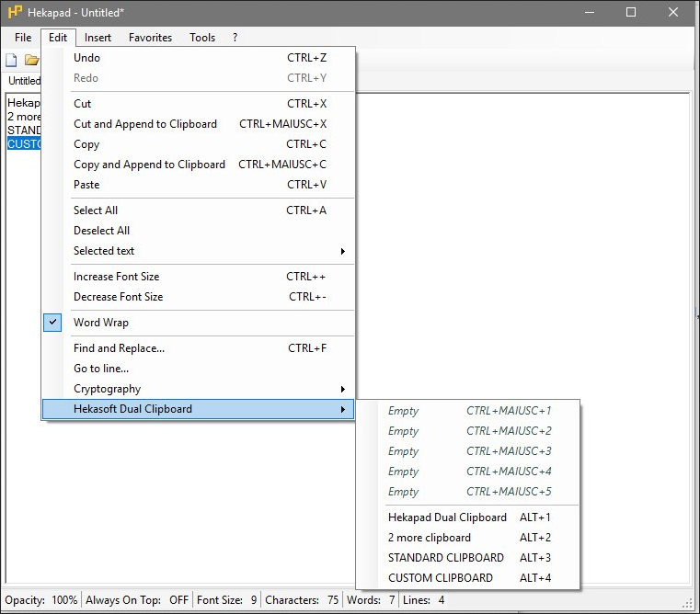
Task: Click the Words 7 status entry
Action: 371,600
